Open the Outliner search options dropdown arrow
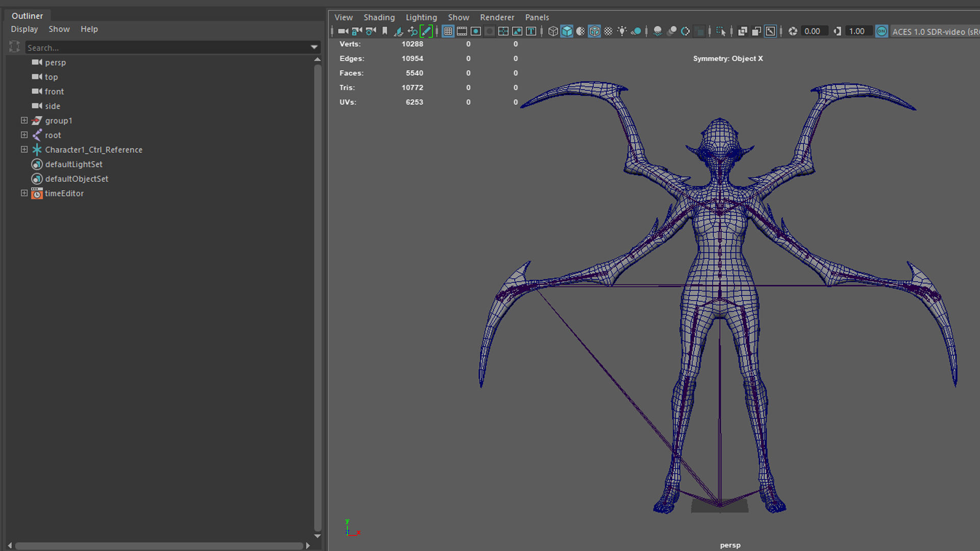The width and height of the screenshot is (980, 551). 314,47
